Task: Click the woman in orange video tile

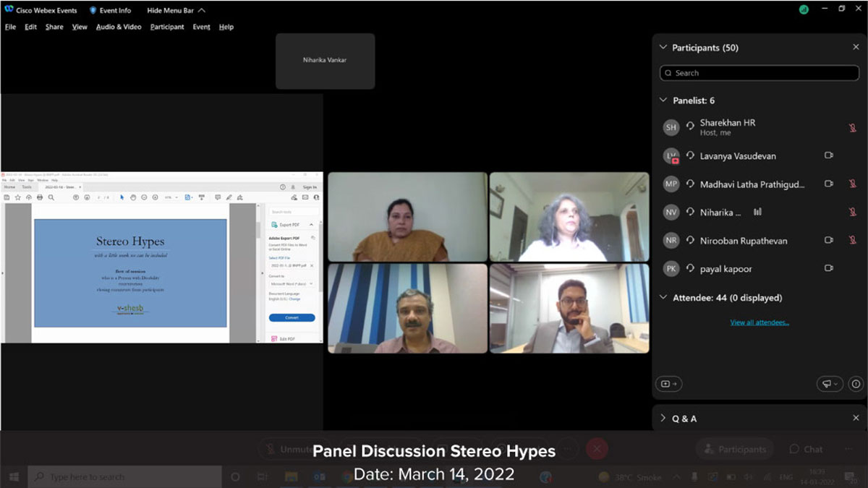Action: click(x=408, y=216)
